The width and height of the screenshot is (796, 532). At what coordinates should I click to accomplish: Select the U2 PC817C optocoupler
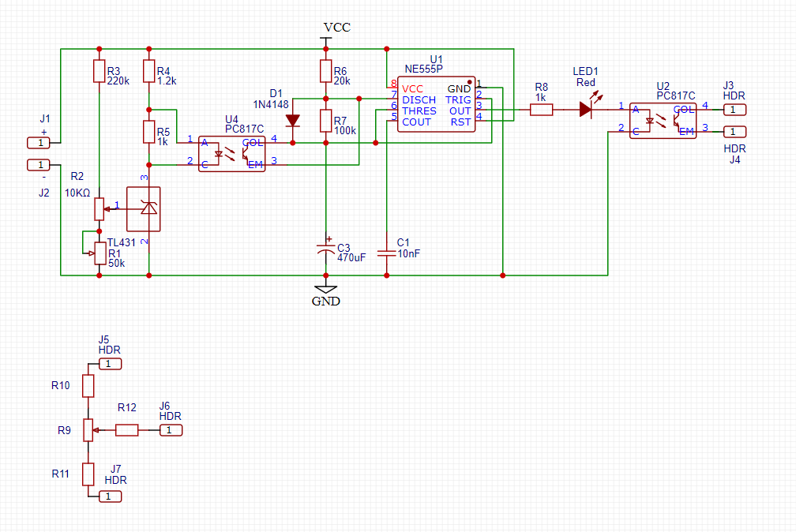tap(663, 120)
